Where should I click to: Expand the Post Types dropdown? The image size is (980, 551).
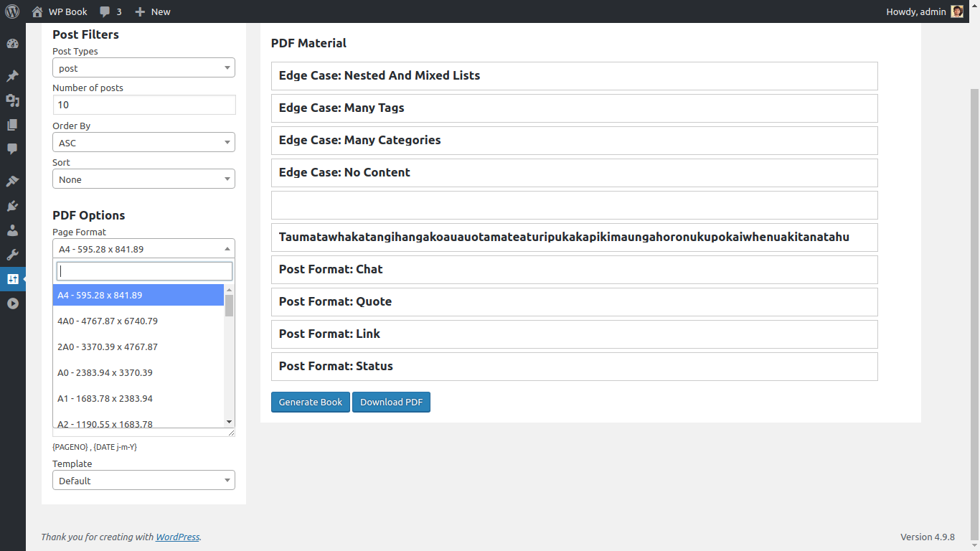143,68
